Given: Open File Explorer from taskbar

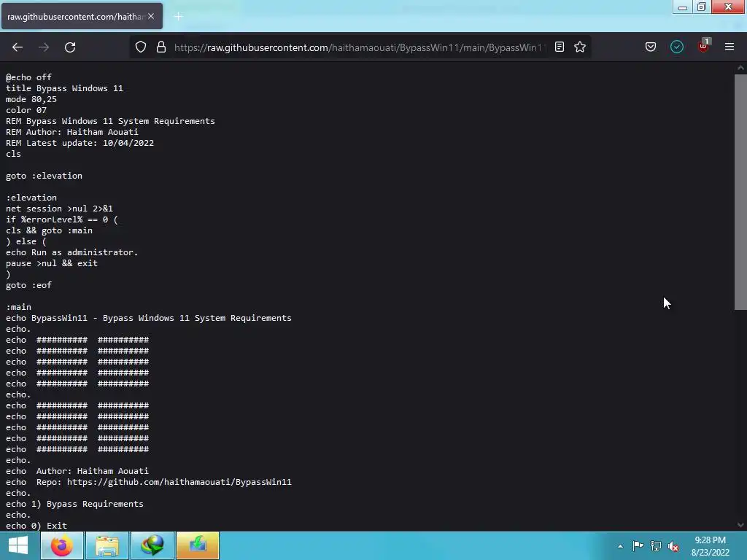Looking at the screenshot, I should 107,545.
